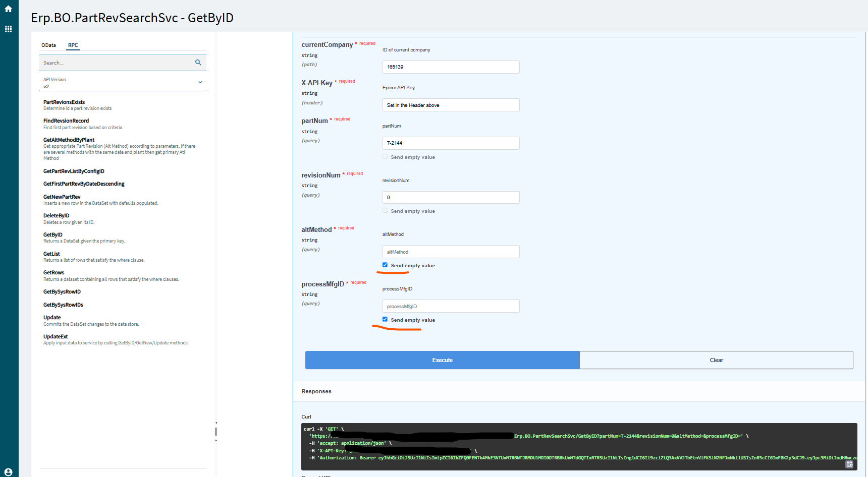Open the GetNewPartRev method
Image resolution: width=868 pixels, height=477 pixels.
point(62,197)
